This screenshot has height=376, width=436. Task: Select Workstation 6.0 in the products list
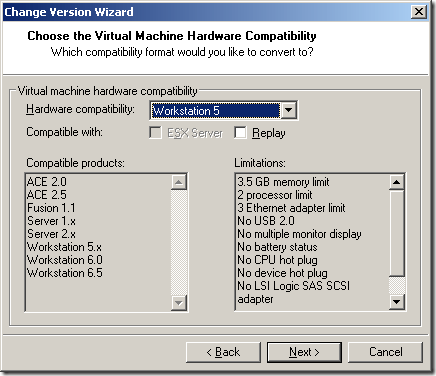pos(65,260)
